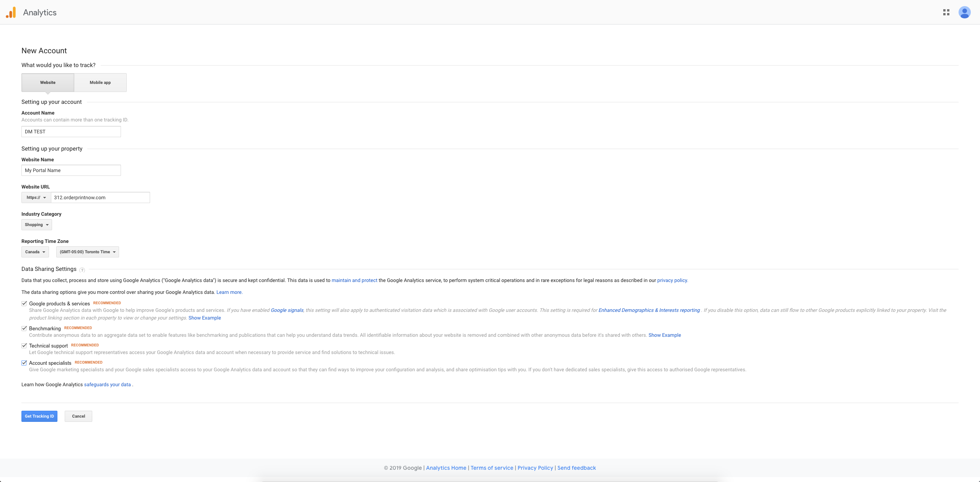
Task: Click the Google Analytics logo icon
Action: [x=11, y=13]
